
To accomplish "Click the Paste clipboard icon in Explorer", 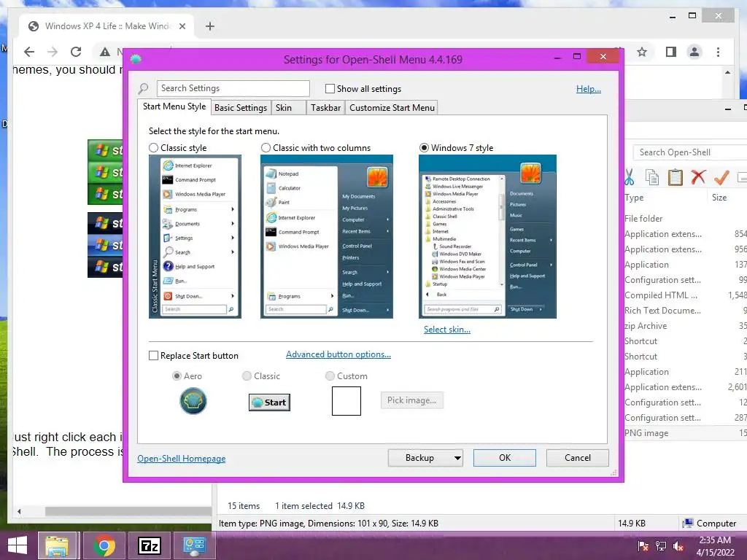I will click(675, 177).
